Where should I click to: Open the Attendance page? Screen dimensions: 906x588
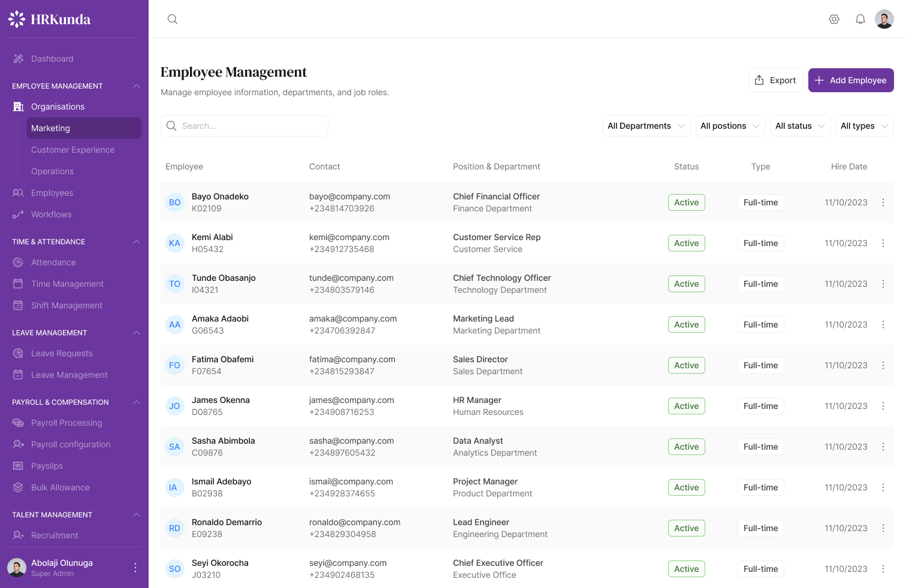click(x=53, y=262)
